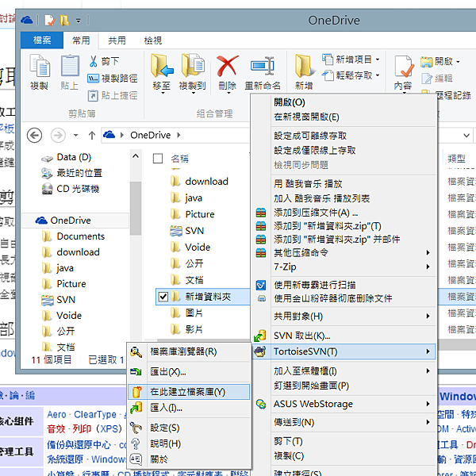The height and width of the screenshot is (476, 476).
Task: Click navigation pane scroll-up arrow
Action: point(136,156)
